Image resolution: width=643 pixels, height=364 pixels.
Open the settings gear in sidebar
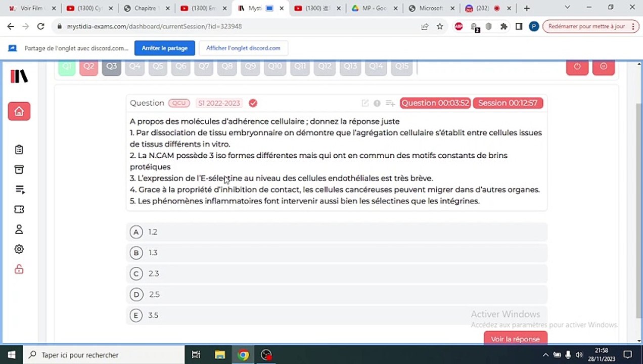(19, 249)
